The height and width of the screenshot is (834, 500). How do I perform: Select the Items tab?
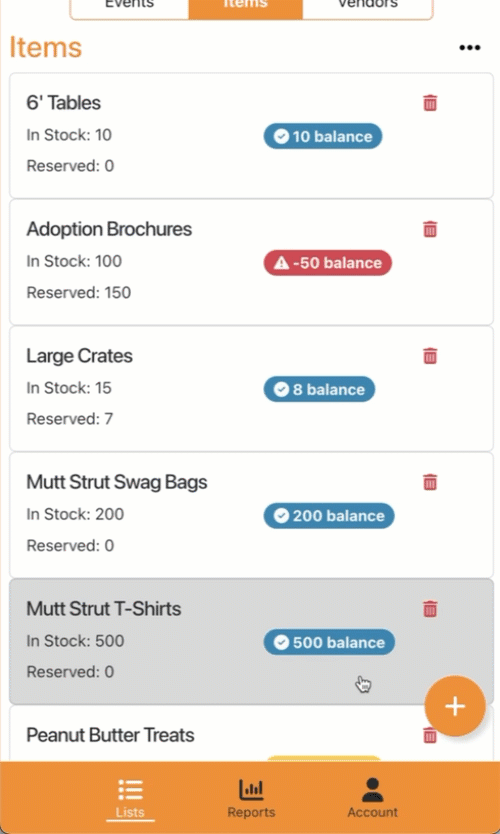246,5
